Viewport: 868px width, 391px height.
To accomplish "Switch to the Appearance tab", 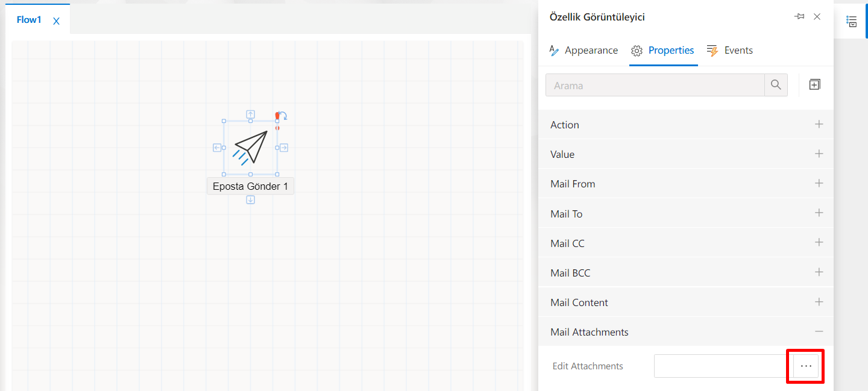I will (x=583, y=51).
